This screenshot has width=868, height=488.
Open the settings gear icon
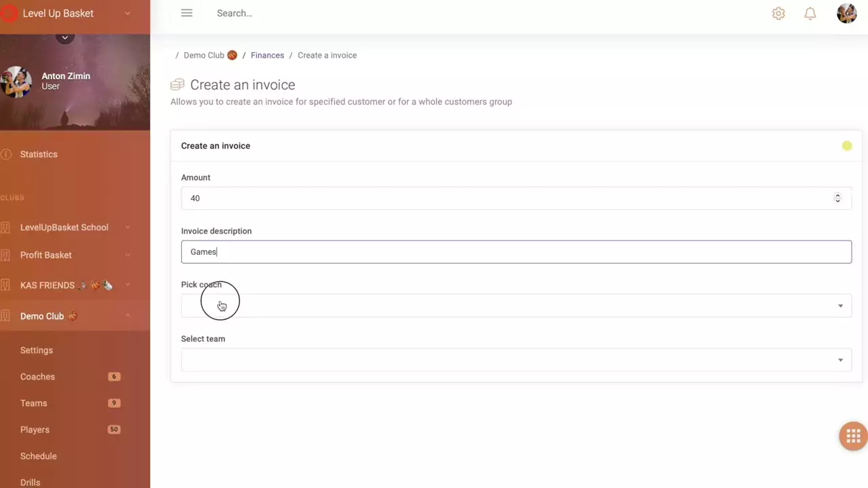[x=778, y=14]
